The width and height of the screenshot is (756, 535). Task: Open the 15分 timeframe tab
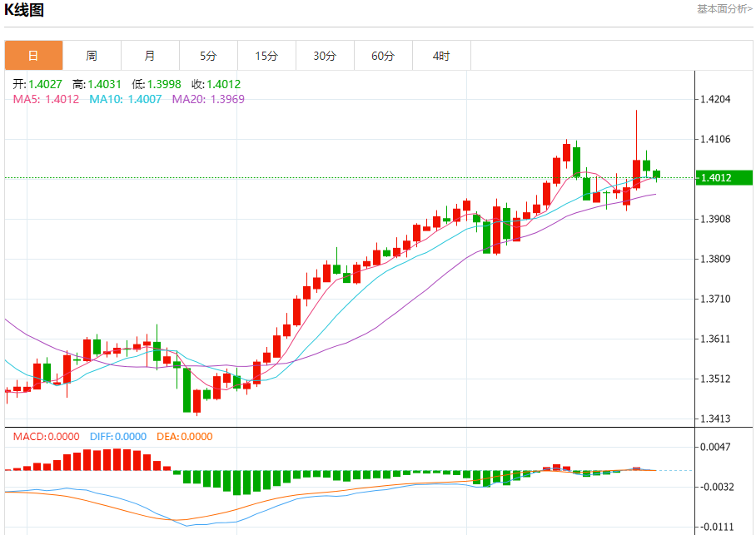266,56
